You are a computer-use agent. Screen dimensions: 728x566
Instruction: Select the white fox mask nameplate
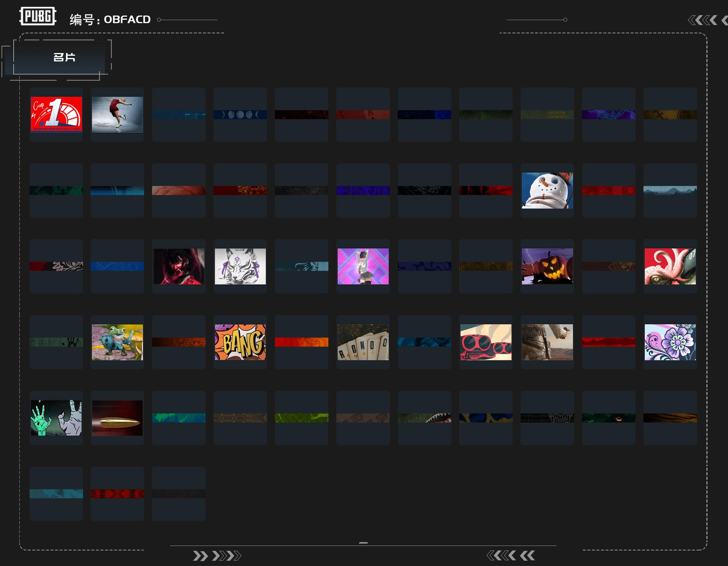[x=240, y=266]
